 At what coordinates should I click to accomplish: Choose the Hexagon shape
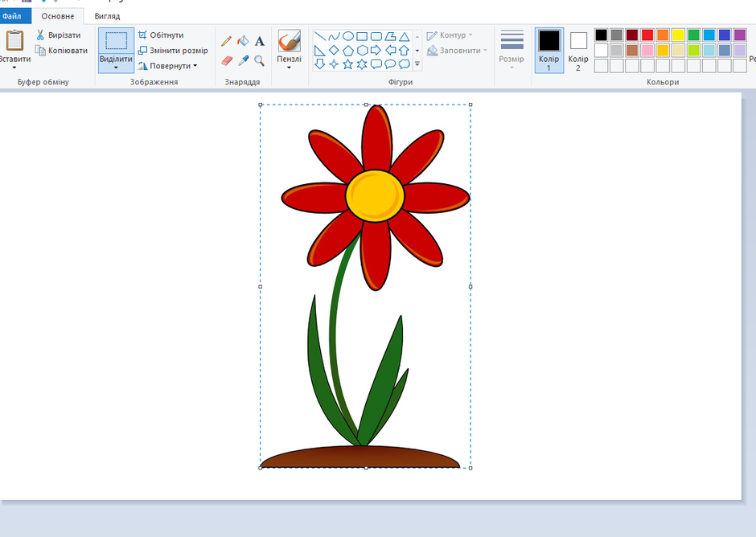click(362, 50)
